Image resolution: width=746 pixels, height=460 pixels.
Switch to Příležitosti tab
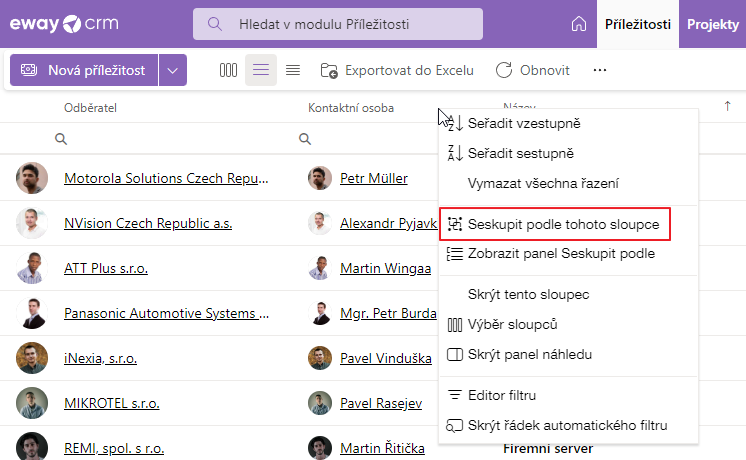(638, 24)
